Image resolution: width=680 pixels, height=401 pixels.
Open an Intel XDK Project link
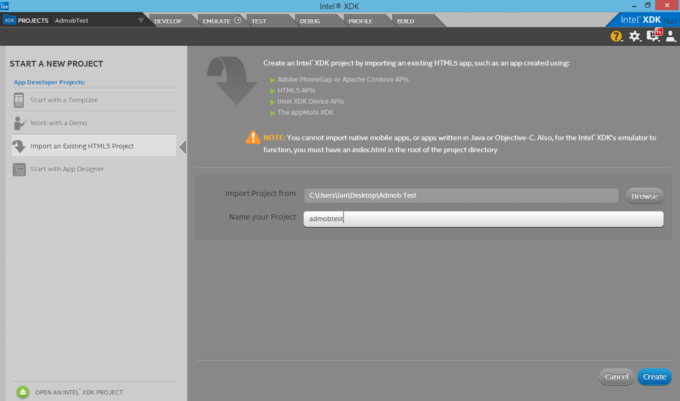click(x=79, y=392)
